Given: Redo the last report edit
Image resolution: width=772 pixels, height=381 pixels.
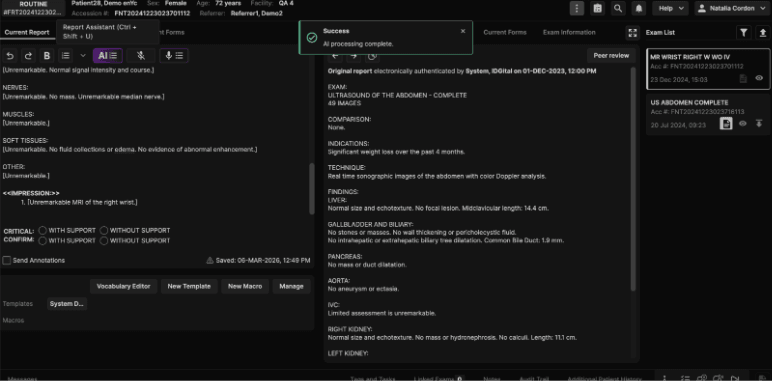Looking at the screenshot, I should pyautogui.click(x=28, y=56).
